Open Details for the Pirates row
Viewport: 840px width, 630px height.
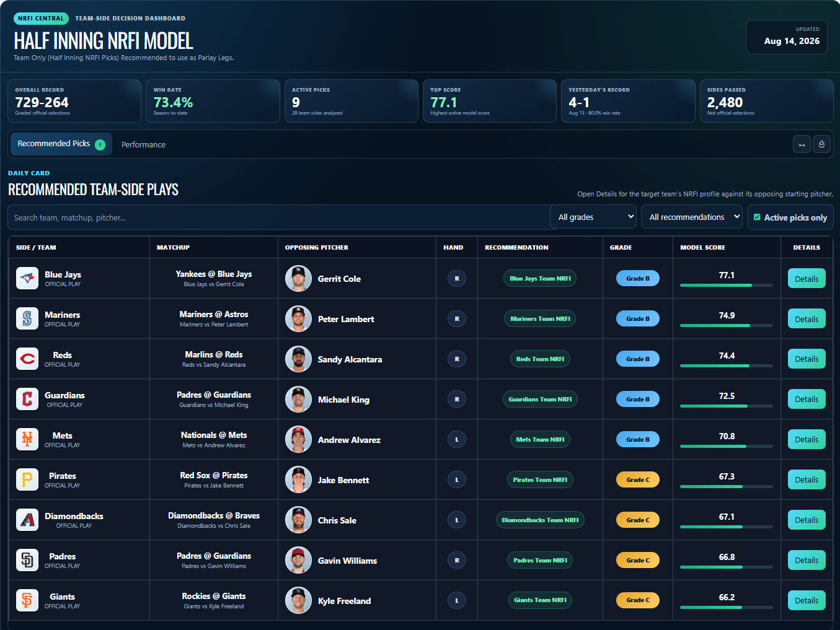807,479
